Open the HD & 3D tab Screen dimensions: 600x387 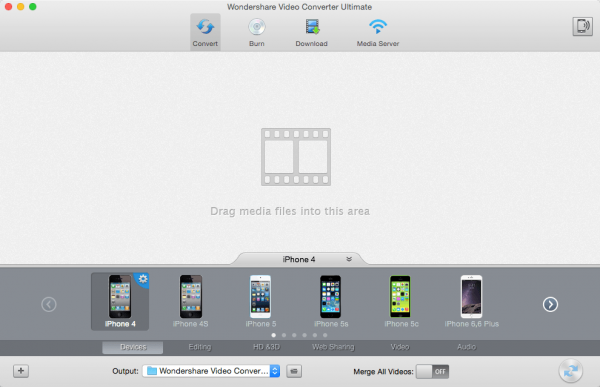pyautogui.click(x=266, y=347)
